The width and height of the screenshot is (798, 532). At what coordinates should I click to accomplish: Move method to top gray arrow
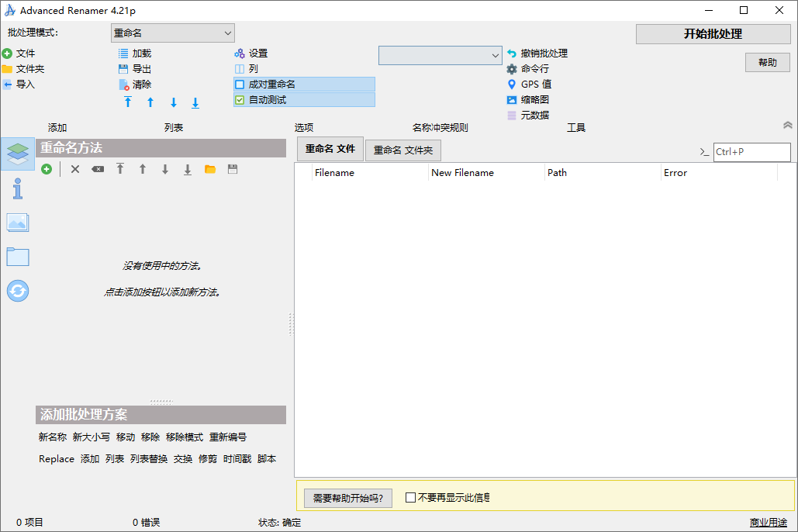(120, 168)
